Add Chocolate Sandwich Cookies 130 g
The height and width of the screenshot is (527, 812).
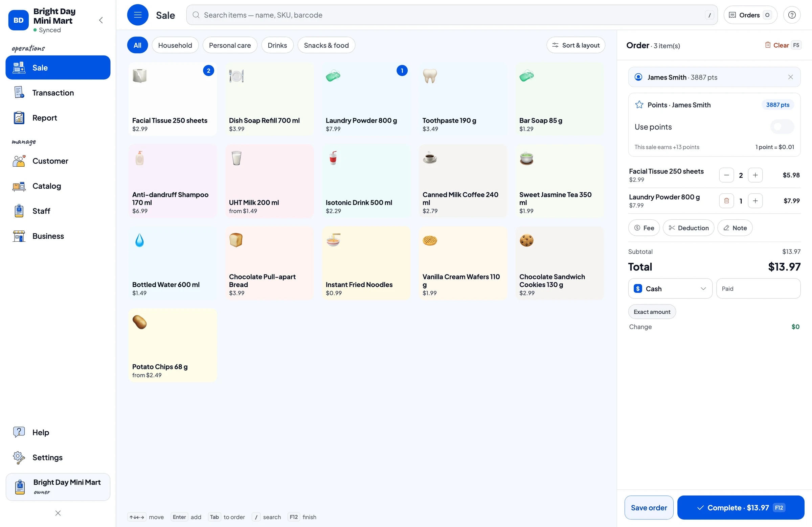coord(560,263)
